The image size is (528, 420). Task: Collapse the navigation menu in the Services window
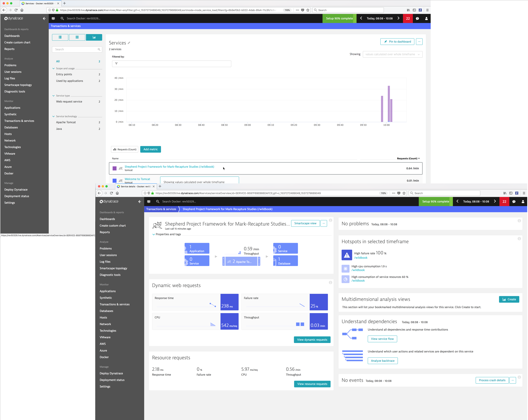pyautogui.click(x=44, y=18)
